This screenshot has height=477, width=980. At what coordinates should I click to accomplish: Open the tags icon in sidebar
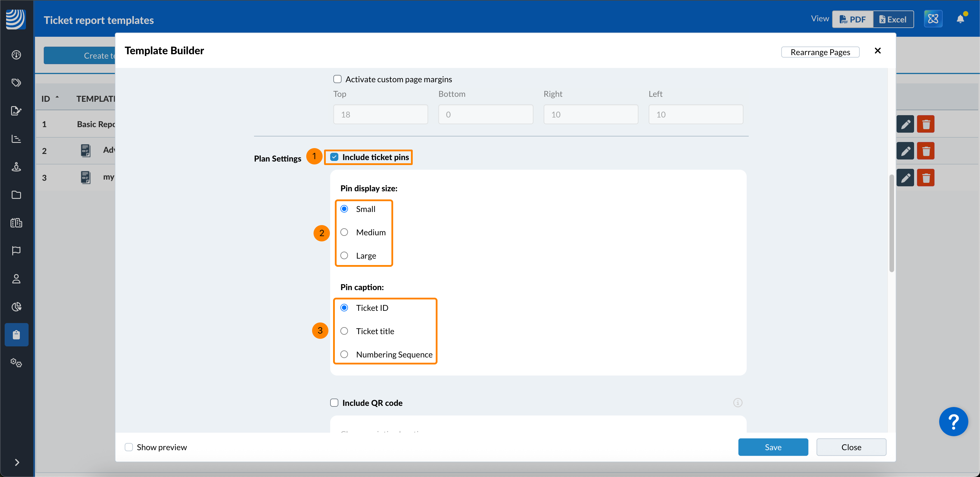click(16, 83)
